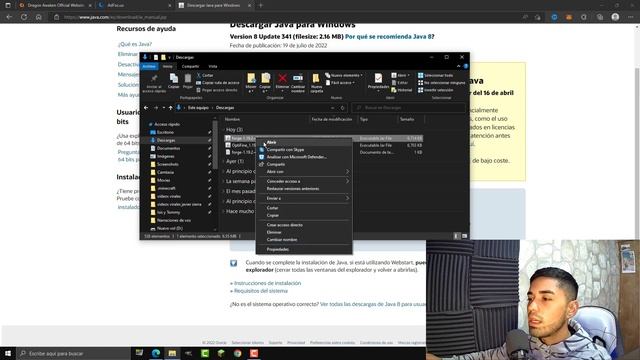Click ¿Qué es Java? help link
Image resolution: width=640 pixels, height=360 pixels.
pyautogui.click(x=135, y=44)
